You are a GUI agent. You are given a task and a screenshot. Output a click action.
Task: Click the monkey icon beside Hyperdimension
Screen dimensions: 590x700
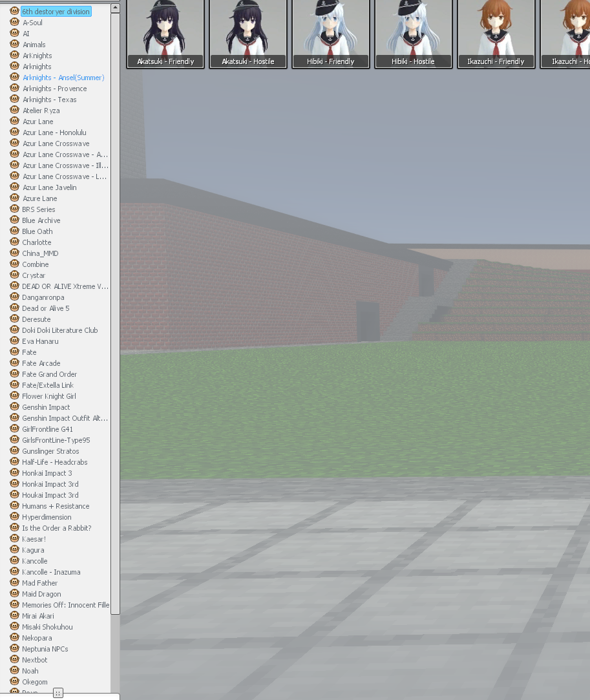click(x=15, y=516)
